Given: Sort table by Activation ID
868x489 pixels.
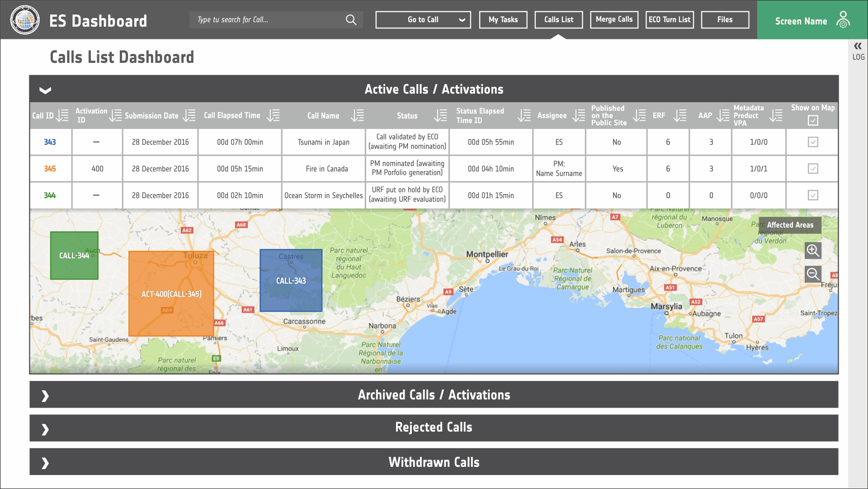Looking at the screenshot, I should 115,115.
